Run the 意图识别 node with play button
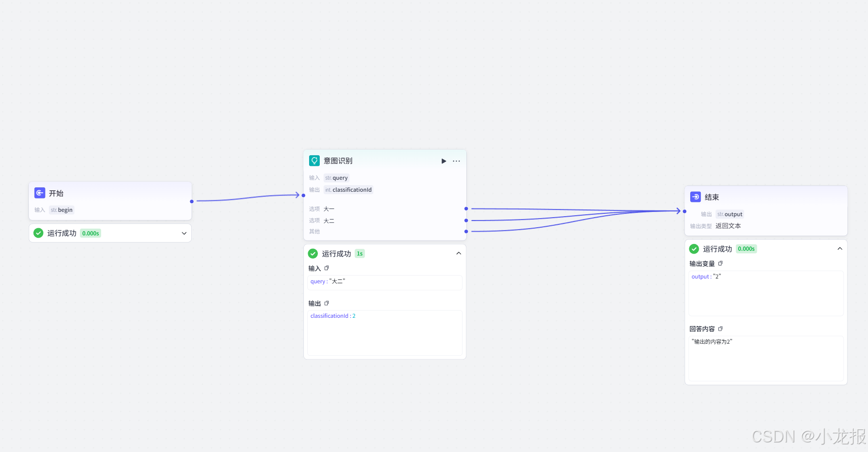 click(x=444, y=161)
